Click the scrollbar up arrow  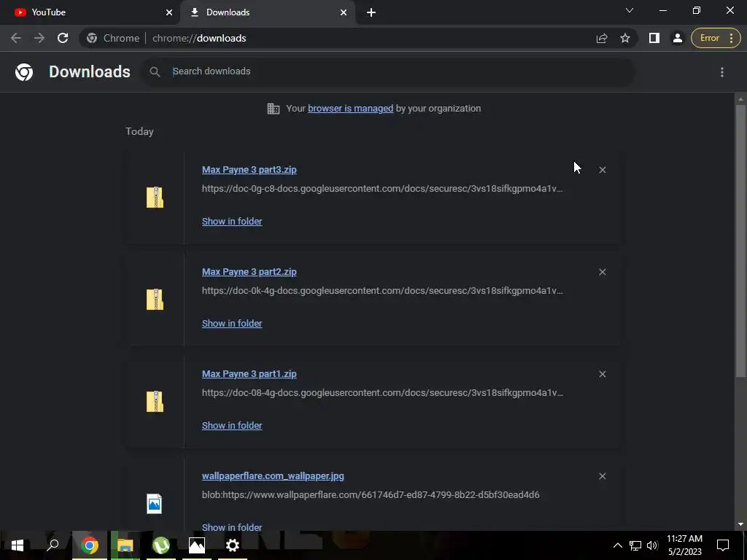click(740, 99)
